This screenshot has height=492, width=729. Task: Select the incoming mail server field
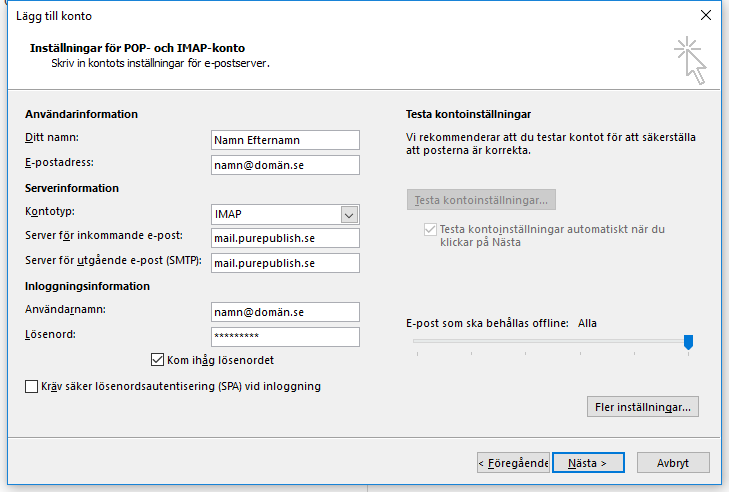[285, 238]
